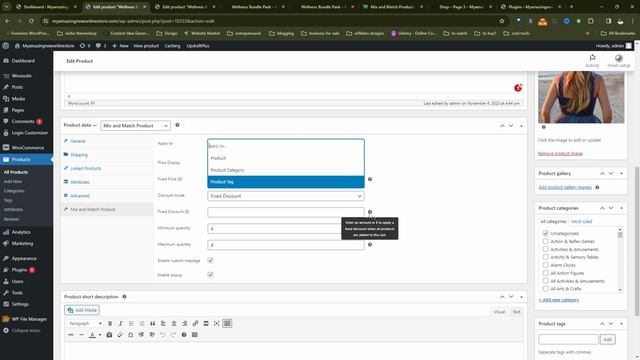Viewport: 640px width, 360px height.
Task: Check Action & Reflex Games category
Action: coord(546,241)
